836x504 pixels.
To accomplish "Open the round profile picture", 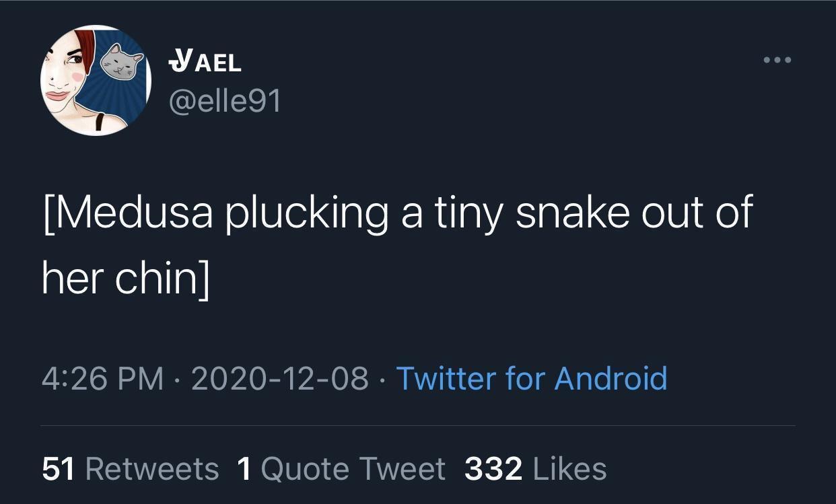I will pos(96,81).
